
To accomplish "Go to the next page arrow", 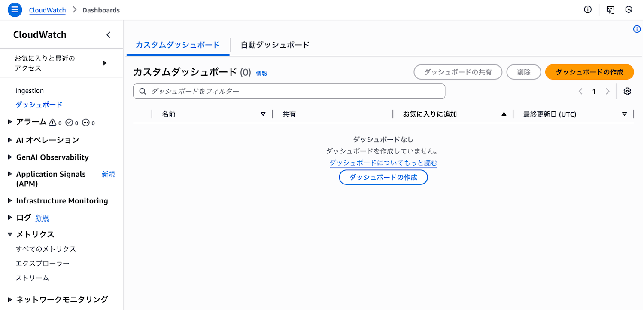I will tap(608, 91).
